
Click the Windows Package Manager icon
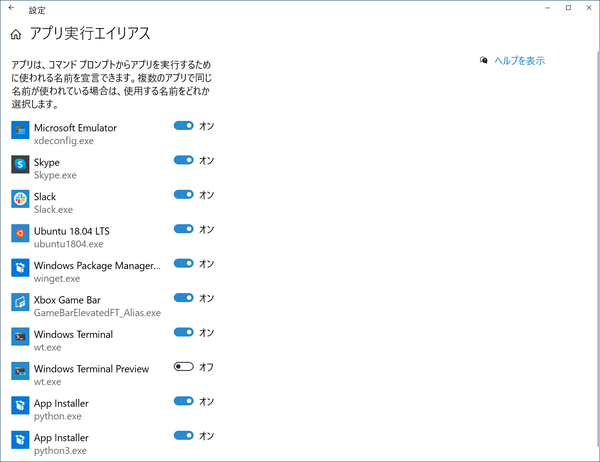click(x=20, y=268)
